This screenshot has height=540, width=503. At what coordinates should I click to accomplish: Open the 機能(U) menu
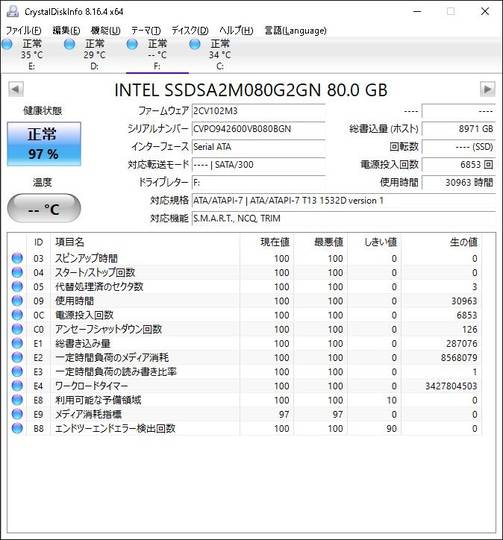tap(105, 31)
